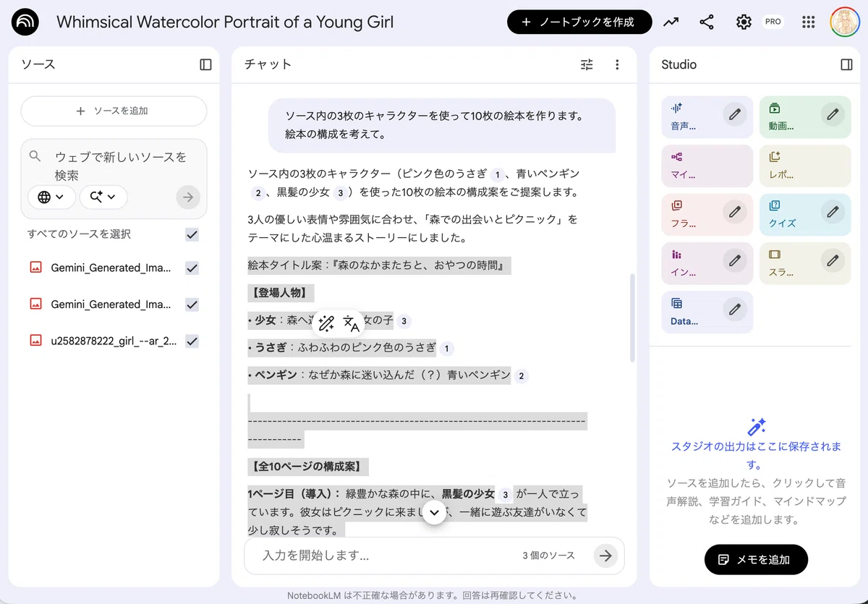The height and width of the screenshot is (604, 868).
Task: Open the analytics trending-up icon
Action: (x=671, y=22)
